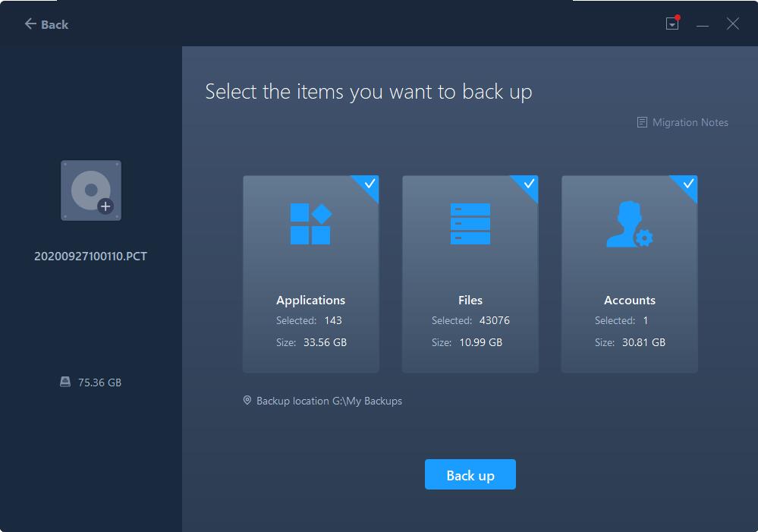The height and width of the screenshot is (532, 758).
Task: Uncheck the Accounts card checkmark
Action: pos(688,184)
